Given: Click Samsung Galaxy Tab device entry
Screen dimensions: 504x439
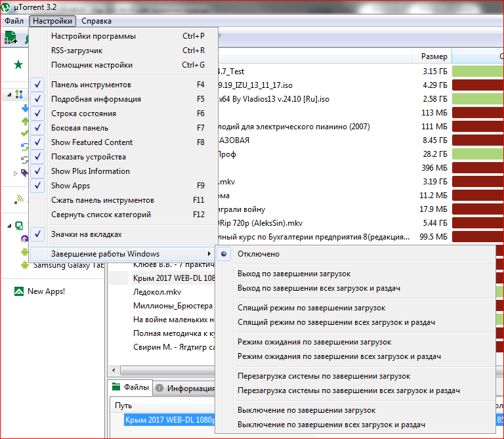Looking at the screenshot, I should [68, 266].
